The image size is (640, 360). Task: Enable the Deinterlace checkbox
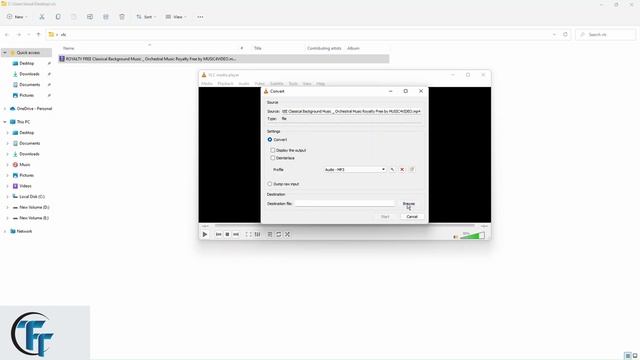(x=273, y=158)
